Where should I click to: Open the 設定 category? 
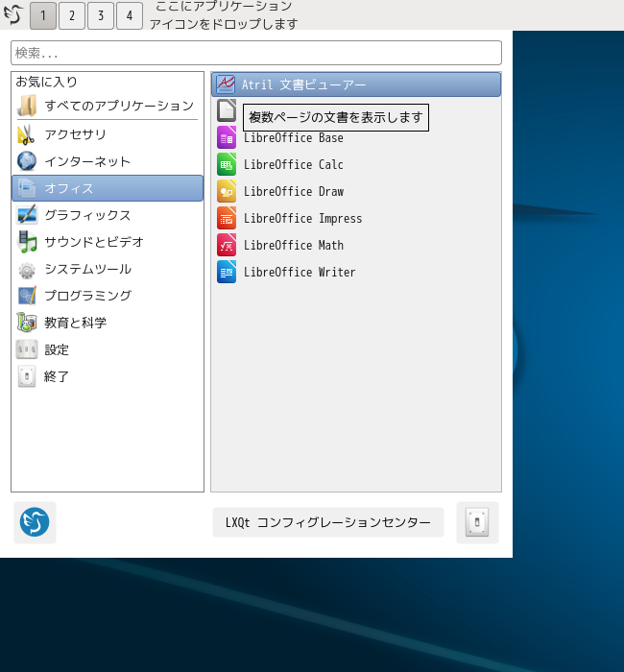(108, 349)
